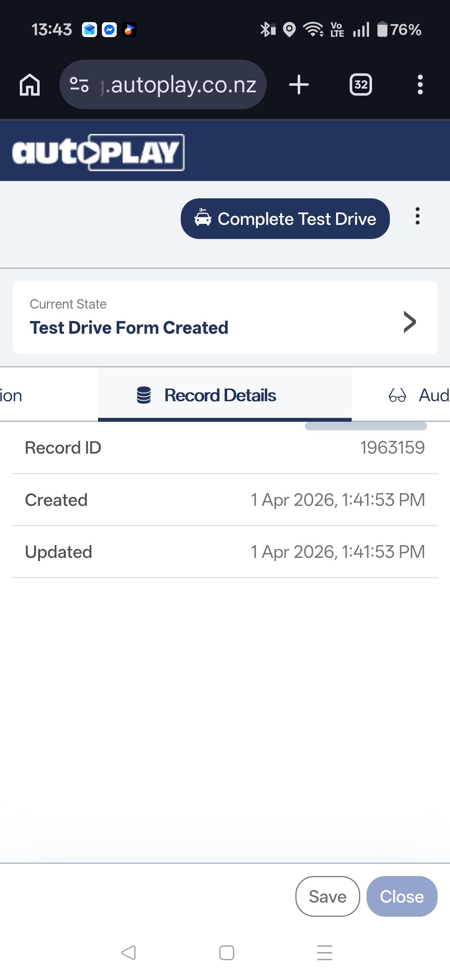Open site settings icon in address bar
This screenshot has width=450, height=980.
[x=79, y=84]
